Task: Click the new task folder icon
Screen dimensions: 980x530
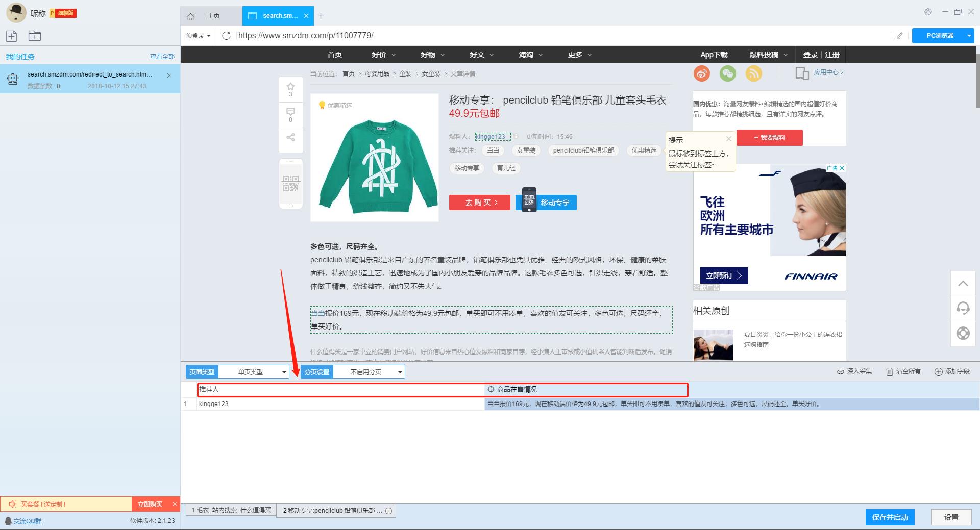Action: point(35,36)
